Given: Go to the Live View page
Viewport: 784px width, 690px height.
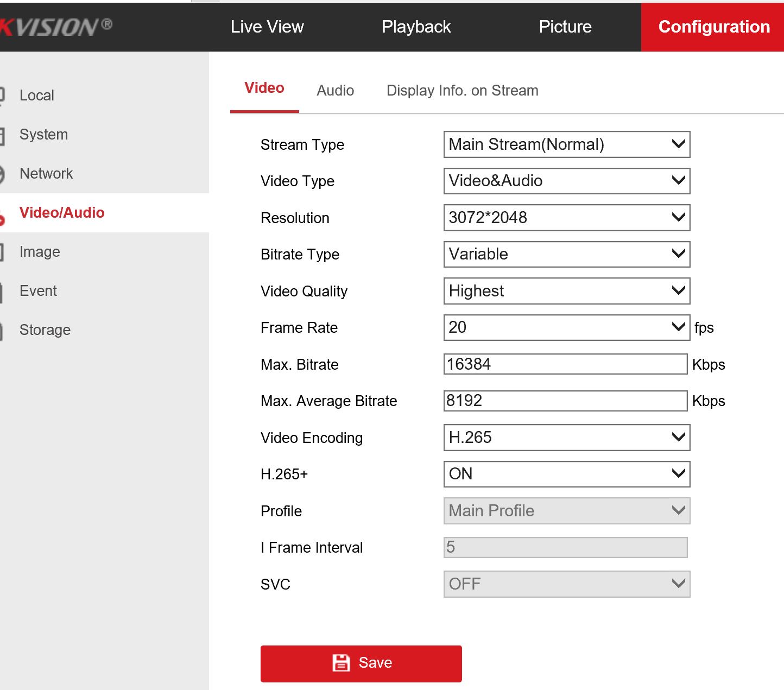Looking at the screenshot, I should tap(267, 27).
